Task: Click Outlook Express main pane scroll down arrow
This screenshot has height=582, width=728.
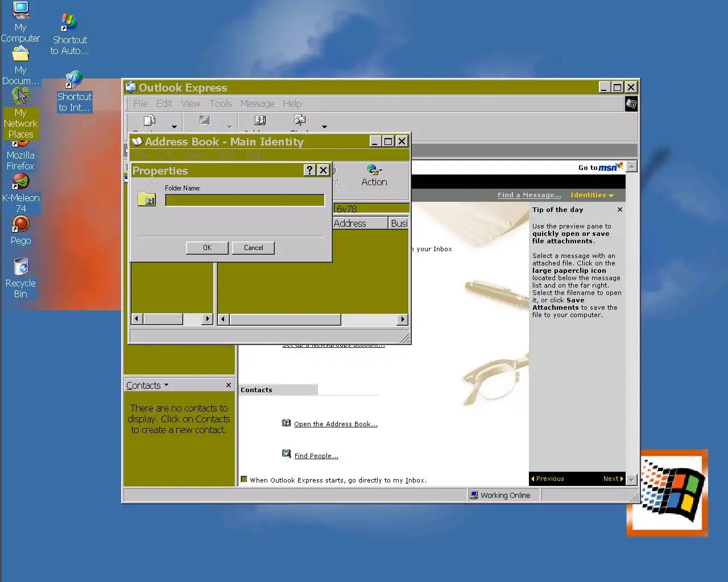Action: click(x=631, y=480)
